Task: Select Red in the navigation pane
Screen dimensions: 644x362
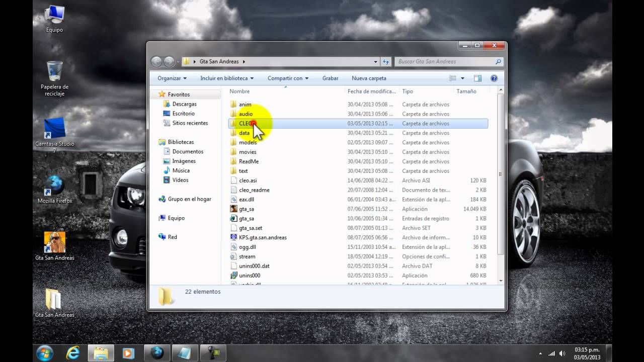Action: coord(172,237)
